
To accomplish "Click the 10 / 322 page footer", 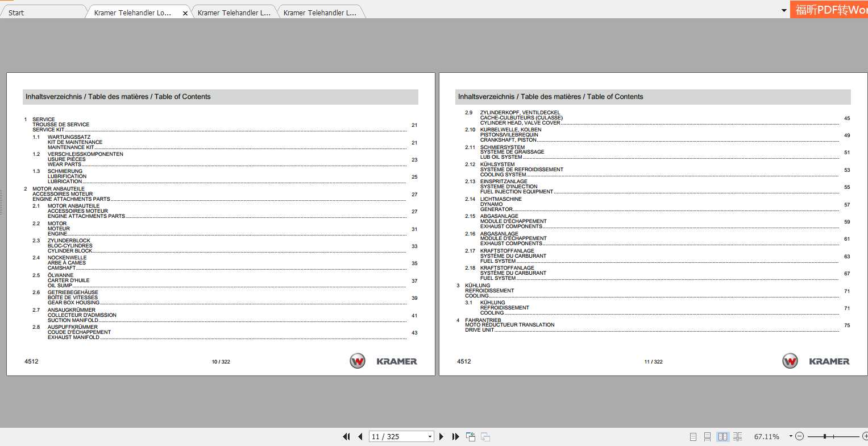I will click(221, 362).
